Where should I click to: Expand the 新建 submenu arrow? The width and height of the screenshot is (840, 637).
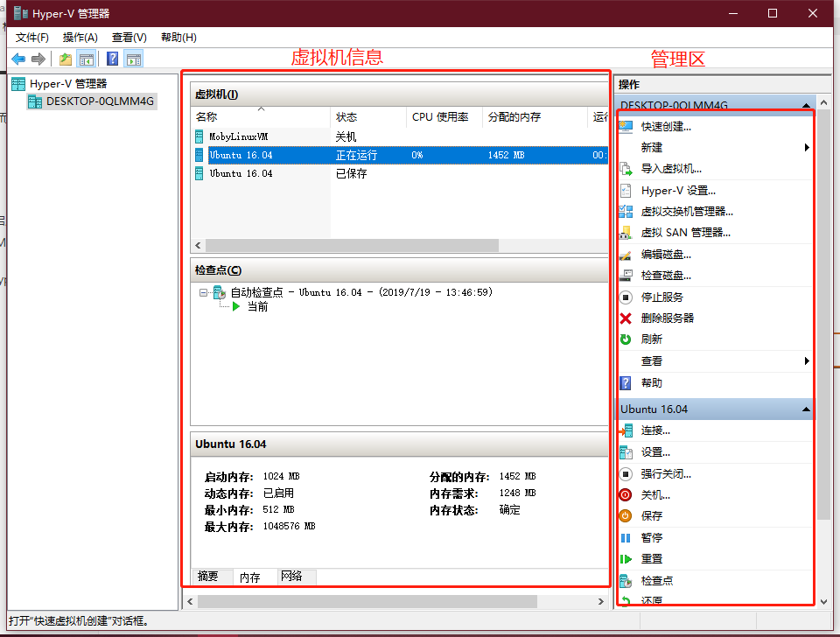tap(807, 147)
